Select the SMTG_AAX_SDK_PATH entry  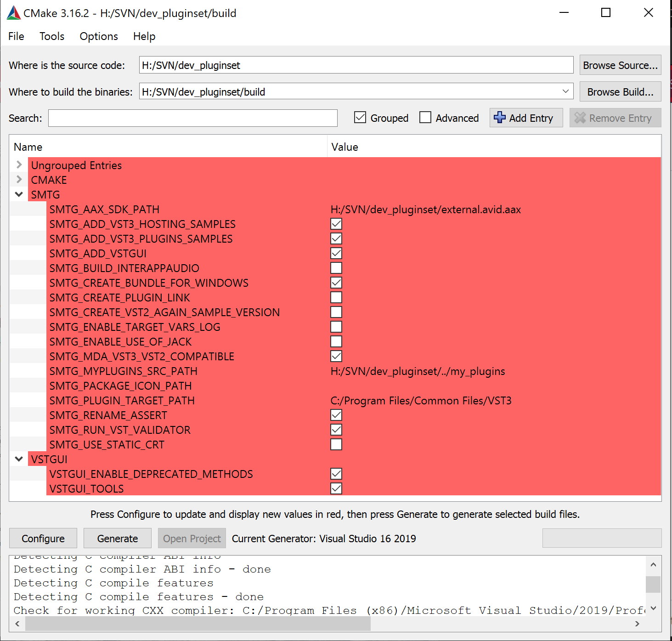[x=104, y=210]
